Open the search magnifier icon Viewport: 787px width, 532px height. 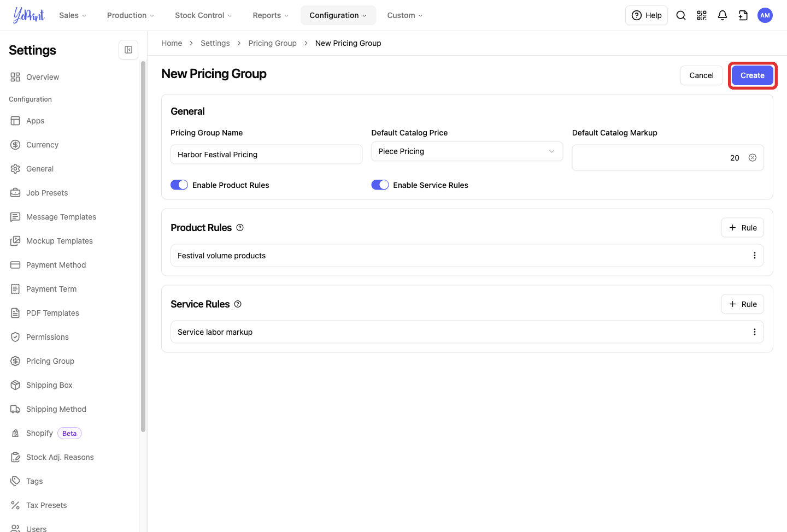[x=681, y=15]
